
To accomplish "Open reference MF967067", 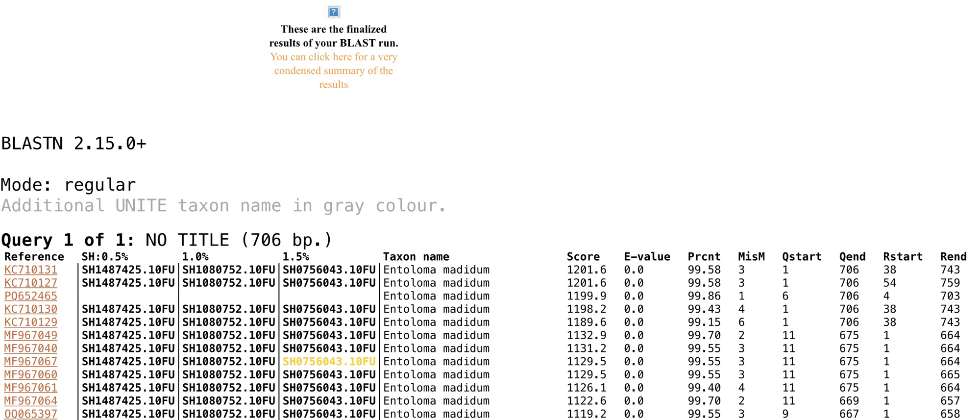I will [x=30, y=362].
